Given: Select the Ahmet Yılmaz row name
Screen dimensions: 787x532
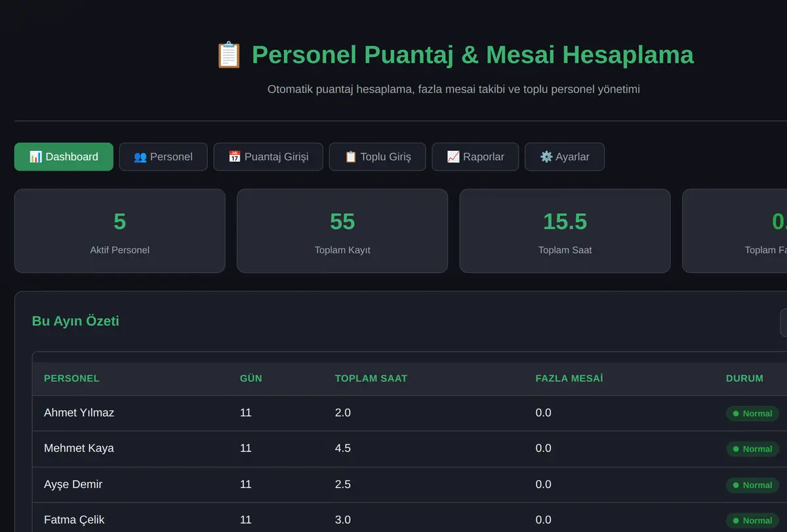Looking at the screenshot, I should [79, 413].
